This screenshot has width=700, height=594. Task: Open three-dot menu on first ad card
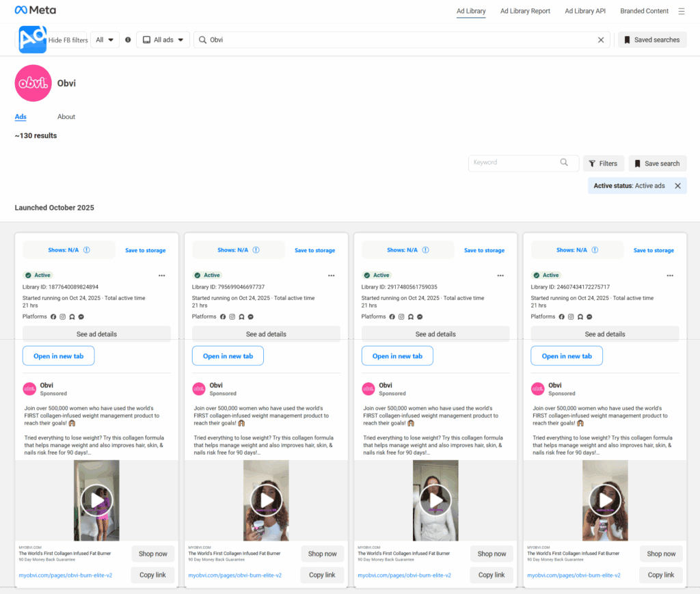[x=161, y=275]
